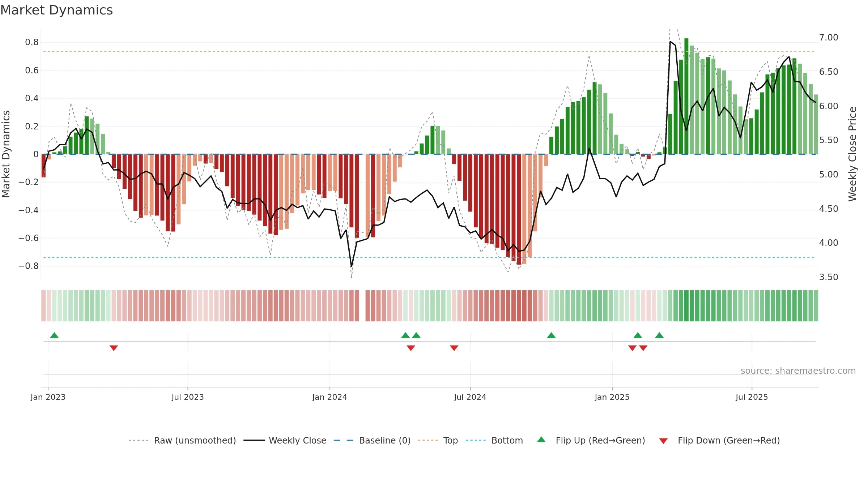This screenshot has height=488, width=868.
Task: Click the −0.8 left axis tick
Action: click(28, 266)
